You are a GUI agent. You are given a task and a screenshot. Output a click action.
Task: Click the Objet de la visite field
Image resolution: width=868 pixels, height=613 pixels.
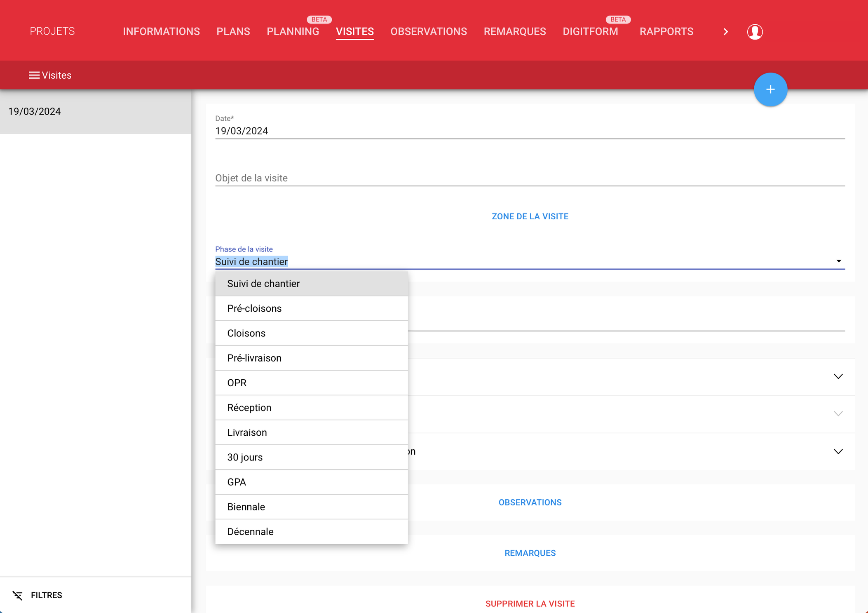pyautogui.click(x=530, y=178)
